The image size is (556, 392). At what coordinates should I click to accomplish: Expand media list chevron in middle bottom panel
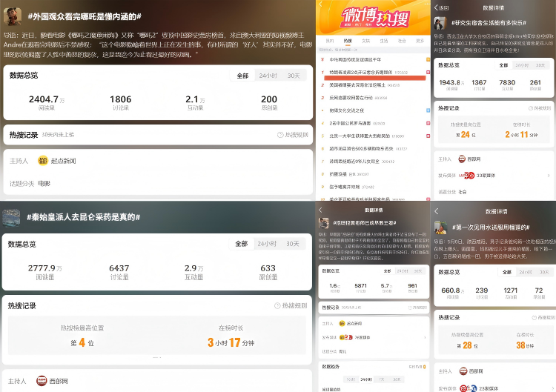(x=425, y=337)
